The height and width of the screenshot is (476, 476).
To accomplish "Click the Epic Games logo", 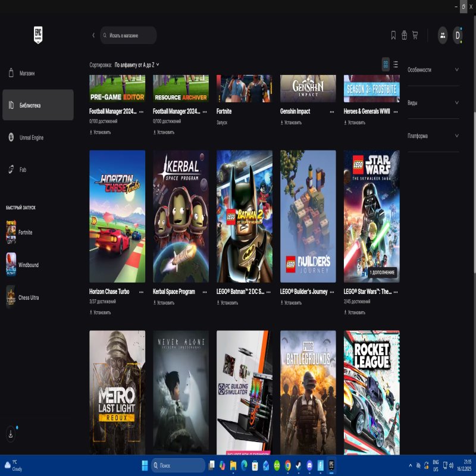I will click(38, 35).
